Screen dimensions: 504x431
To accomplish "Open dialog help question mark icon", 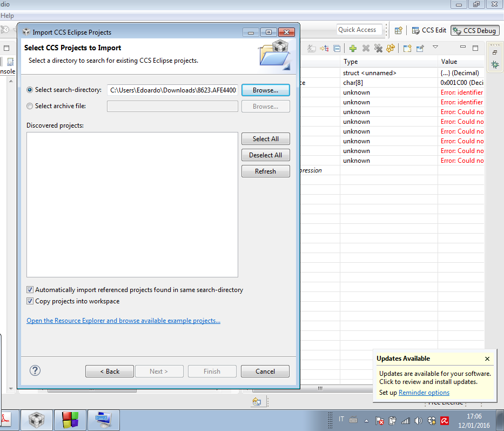I will tap(35, 370).
